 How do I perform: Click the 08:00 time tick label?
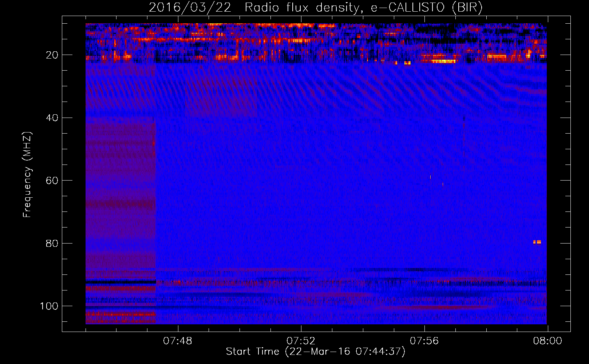[x=548, y=341]
